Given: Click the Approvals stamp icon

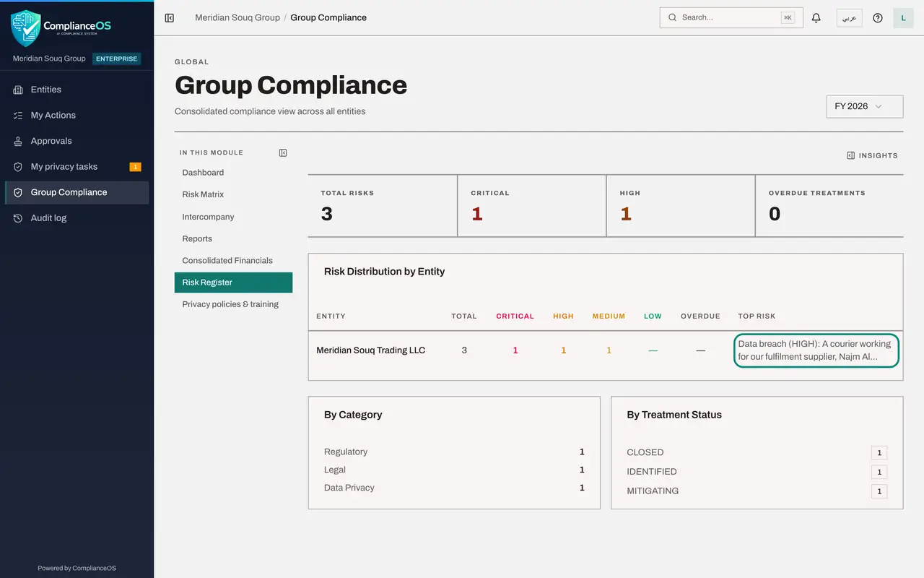Looking at the screenshot, I should pyautogui.click(x=18, y=141).
